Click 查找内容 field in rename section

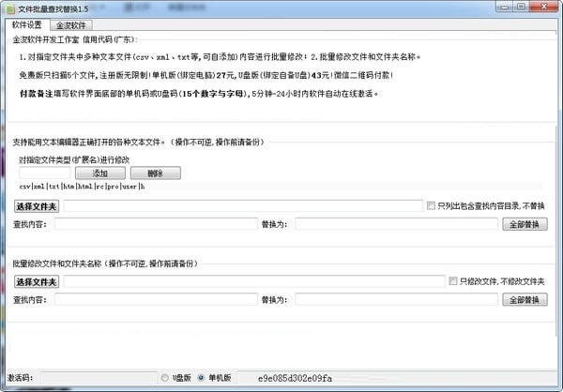pos(156,299)
